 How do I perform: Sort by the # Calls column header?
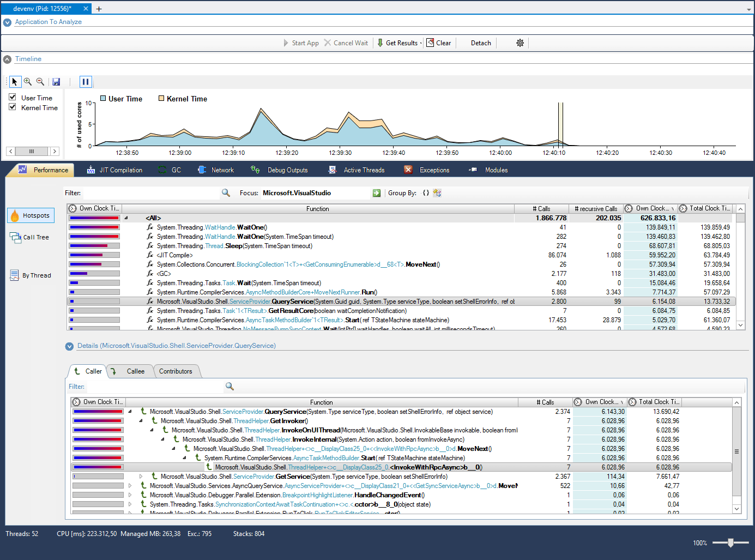541,209
